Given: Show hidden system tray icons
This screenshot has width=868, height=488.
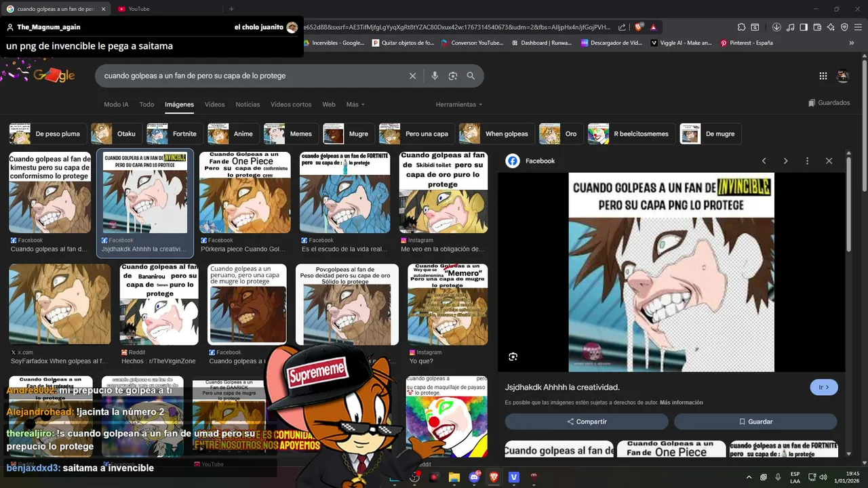Looking at the screenshot, I should pos(749,477).
